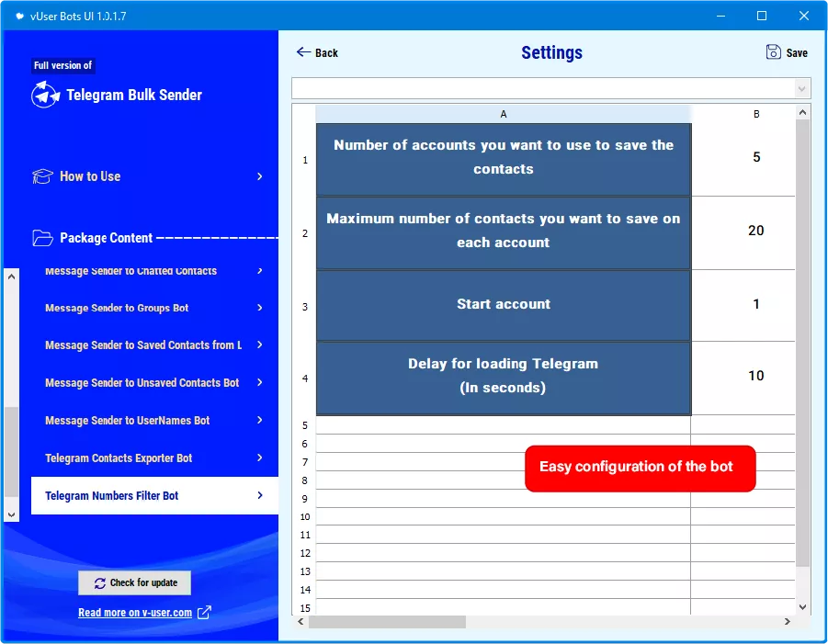Click the Save button
This screenshot has width=828, height=644.
(x=787, y=52)
